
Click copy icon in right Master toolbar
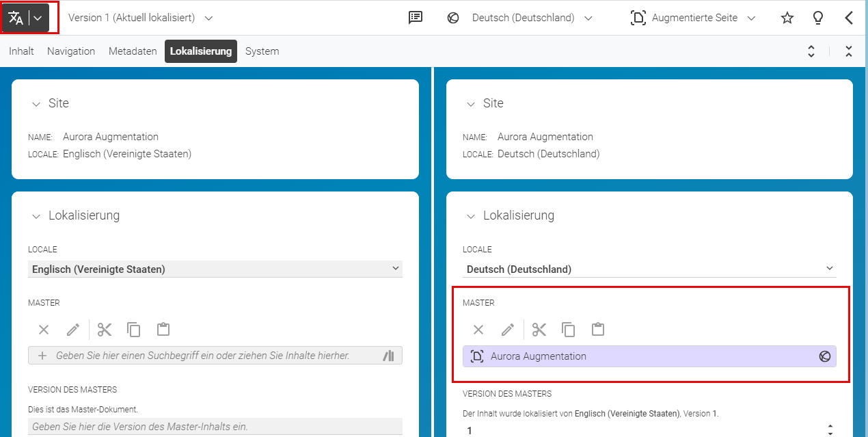click(569, 330)
